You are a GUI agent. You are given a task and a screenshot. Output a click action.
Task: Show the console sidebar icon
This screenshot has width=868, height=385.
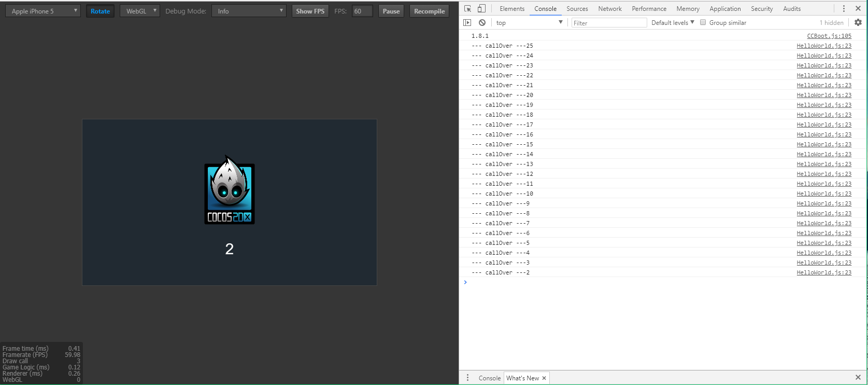point(467,23)
